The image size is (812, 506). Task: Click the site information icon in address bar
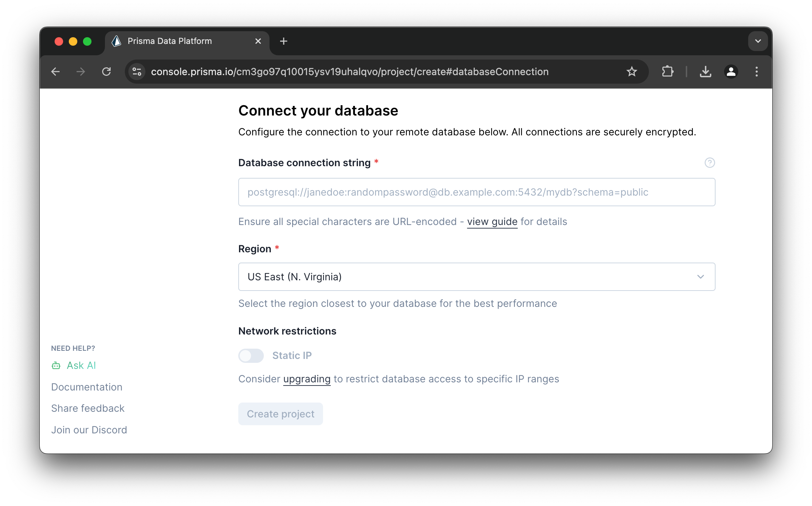pyautogui.click(x=137, y=72)
